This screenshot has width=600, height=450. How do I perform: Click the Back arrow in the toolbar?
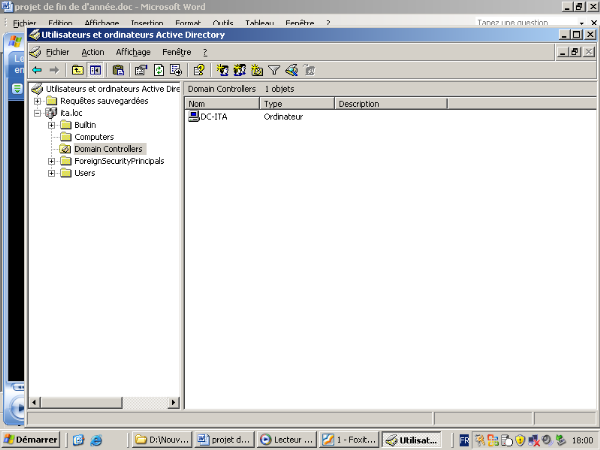click(x=37, y=70)
